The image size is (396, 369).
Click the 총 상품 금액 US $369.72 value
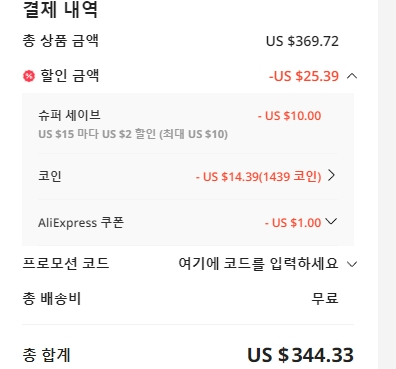click(302, 41)
